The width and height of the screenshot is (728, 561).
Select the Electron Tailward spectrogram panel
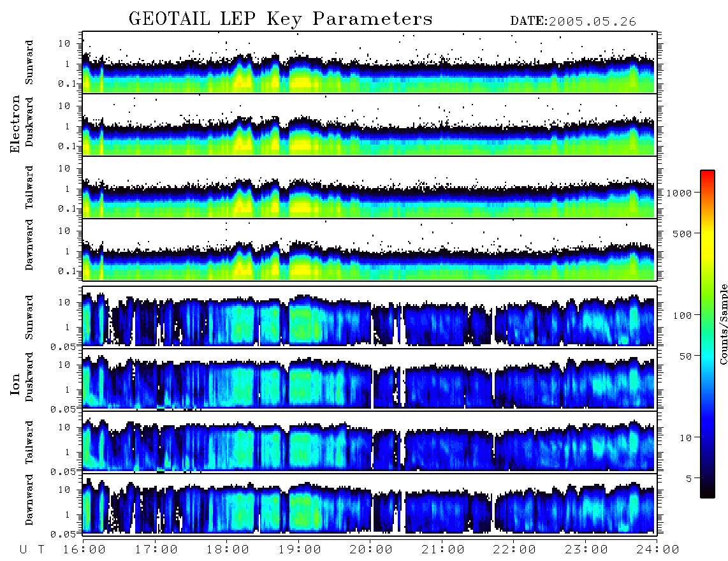click(370, 187)
